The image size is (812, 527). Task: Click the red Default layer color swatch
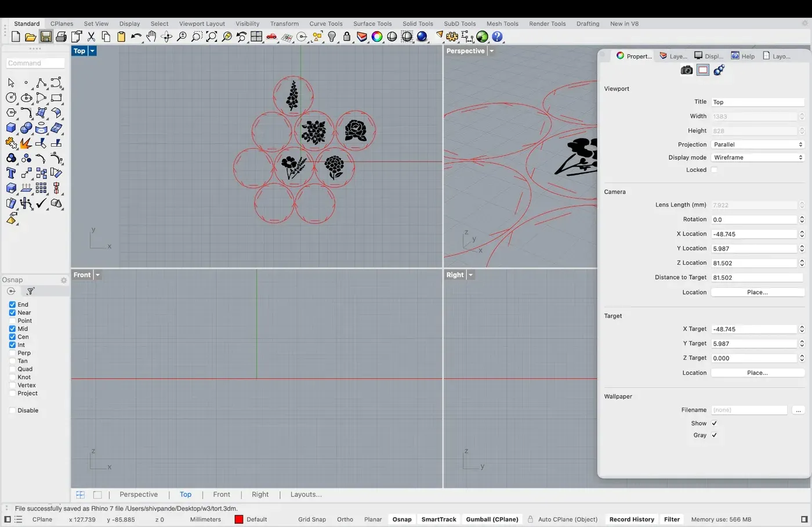pyautogui.click(x=238, y=519)
